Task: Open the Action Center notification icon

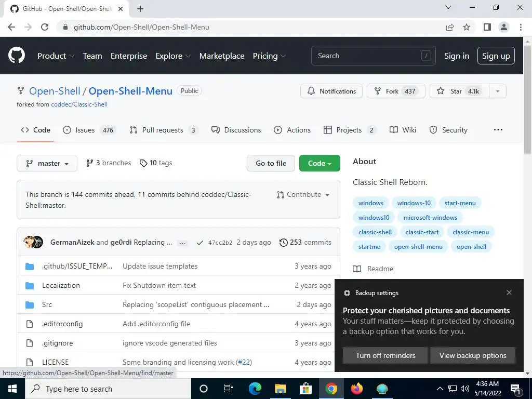Action: (x=515, y=389)
